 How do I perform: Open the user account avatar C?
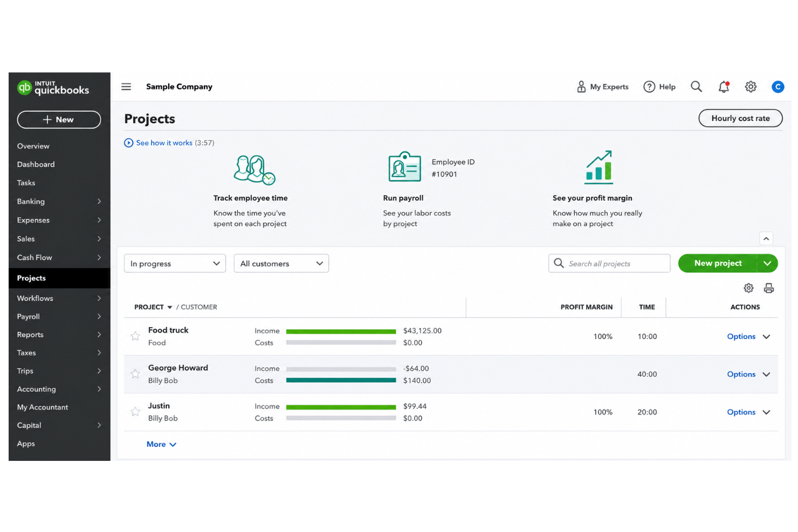pyautogui.click(x=778, y=87)
